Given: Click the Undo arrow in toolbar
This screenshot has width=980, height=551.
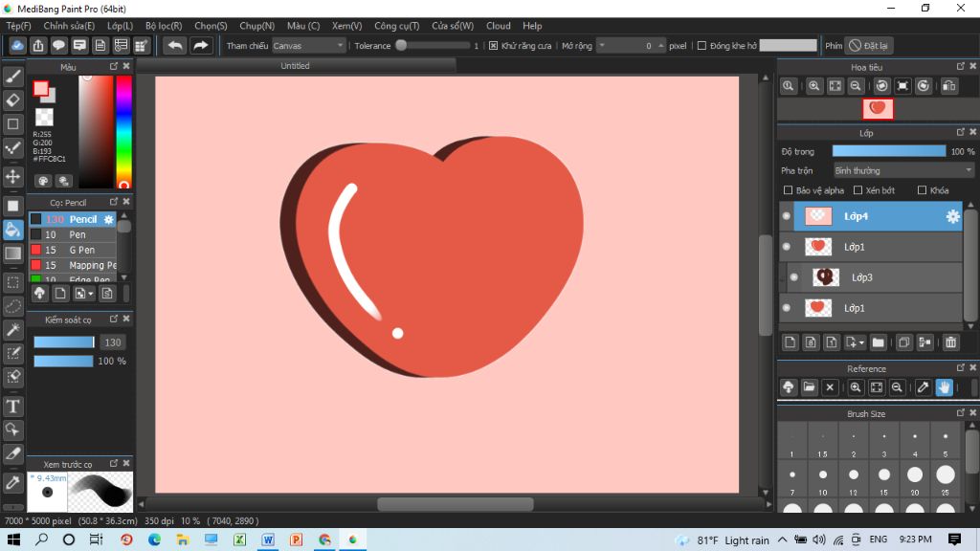Looking at the screenshot, I should click(x=176, y=46).
